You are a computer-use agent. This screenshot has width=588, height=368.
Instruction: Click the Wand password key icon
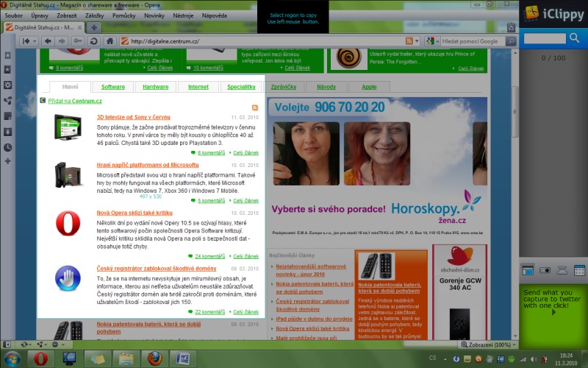pyautogui.click(x=78, y=41)
